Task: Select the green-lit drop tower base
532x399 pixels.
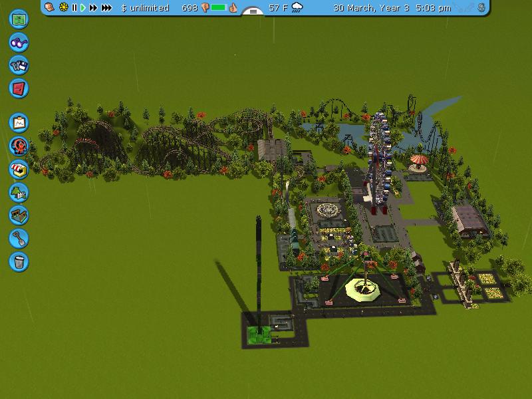Action: click(260, 335)
